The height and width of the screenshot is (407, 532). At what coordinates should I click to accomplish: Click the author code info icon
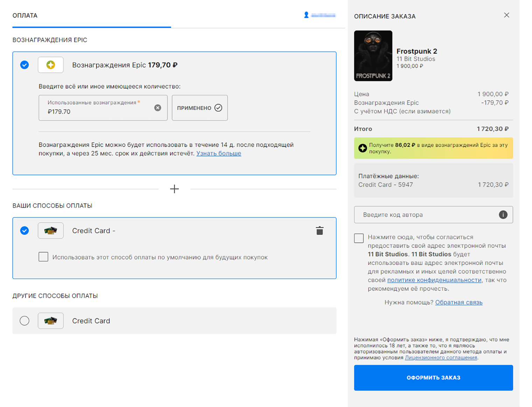click(503, 215)
